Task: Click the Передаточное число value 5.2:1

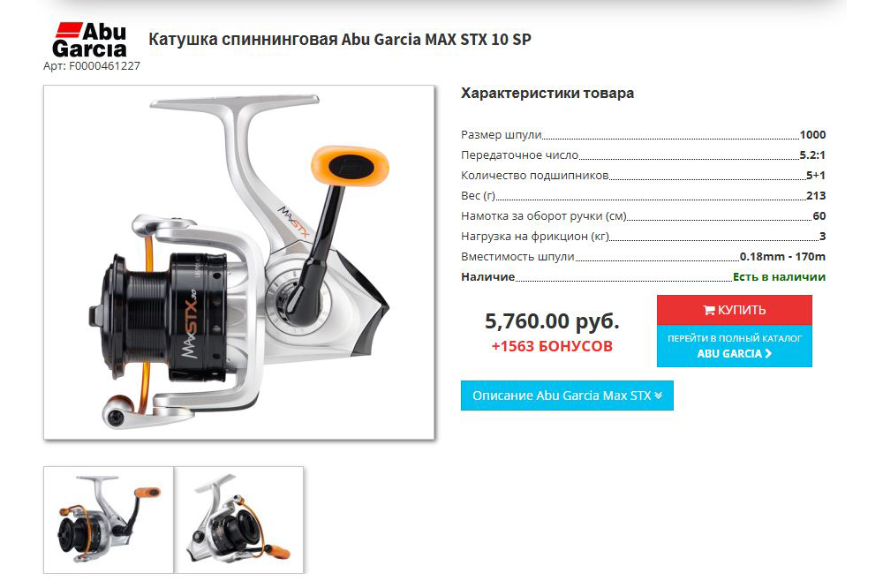Action: [812, 155]
